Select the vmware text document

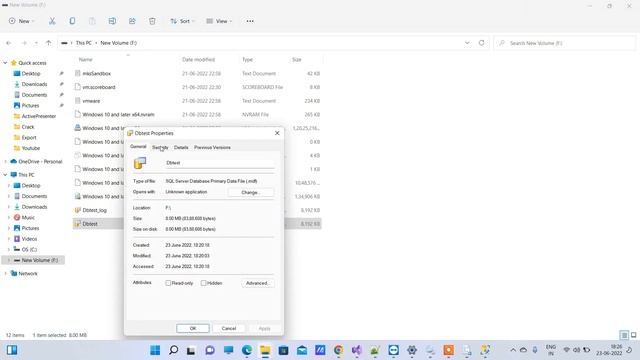coord(91,101)
